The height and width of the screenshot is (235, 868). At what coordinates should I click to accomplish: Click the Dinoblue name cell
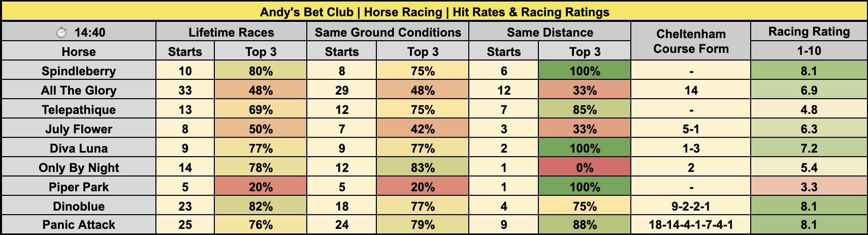79,207
